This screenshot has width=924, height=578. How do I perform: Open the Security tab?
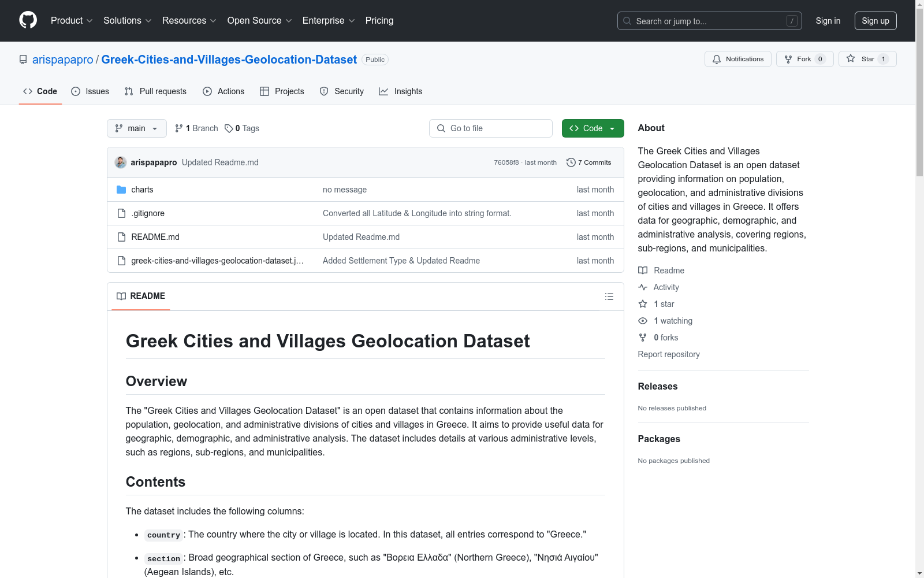point(342,91)
